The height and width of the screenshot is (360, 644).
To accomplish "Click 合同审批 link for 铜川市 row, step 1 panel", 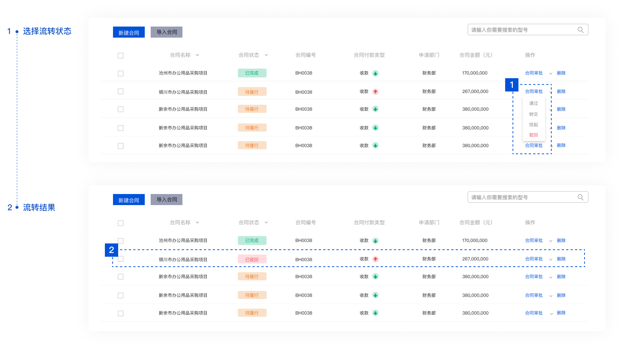I will point(534,91).
